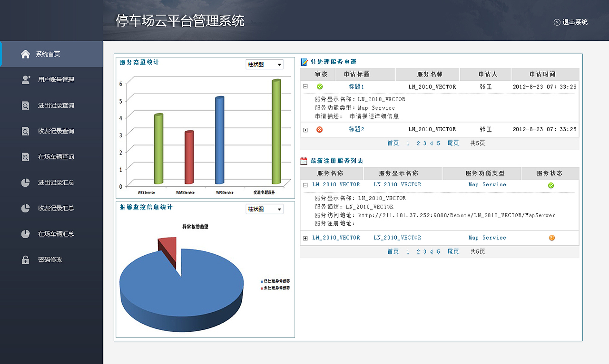Go to 首页 in pending applications pagination
The image size is (609, 364).
pyautogui.click(x=393, y=143)
